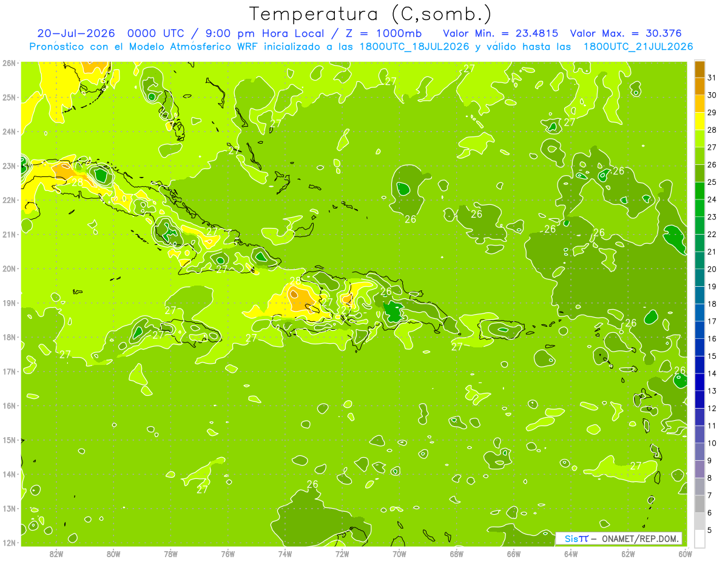This screenshot has width=728, height=562.
Task: Click the "66W" longitude axis label
Action: (514, 554)
